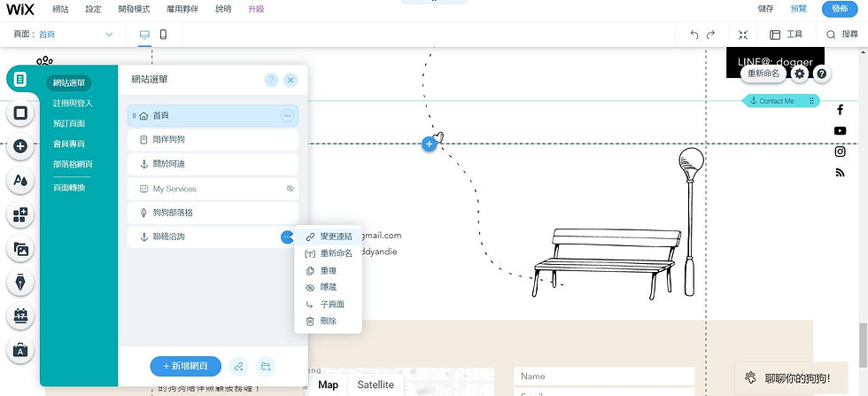Click the 預覽 preview button
Image resolution: width=868 pixels, height=396 pixels.
[798, 9]
